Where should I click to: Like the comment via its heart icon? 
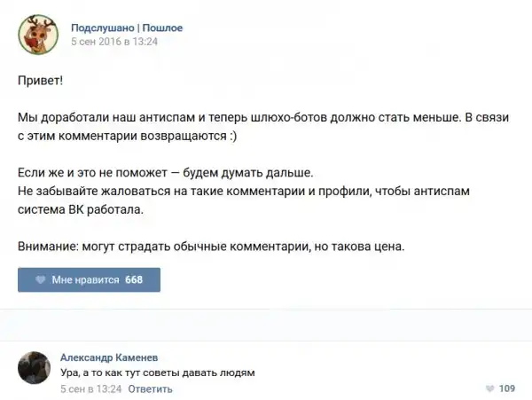pyautogui.click(x=490, y=388)
